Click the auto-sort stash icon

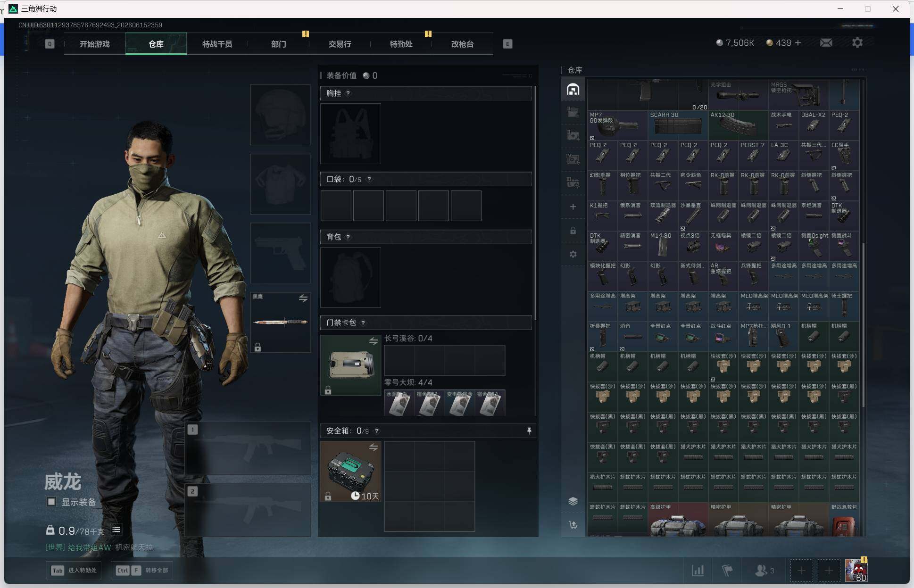(573, 525)
